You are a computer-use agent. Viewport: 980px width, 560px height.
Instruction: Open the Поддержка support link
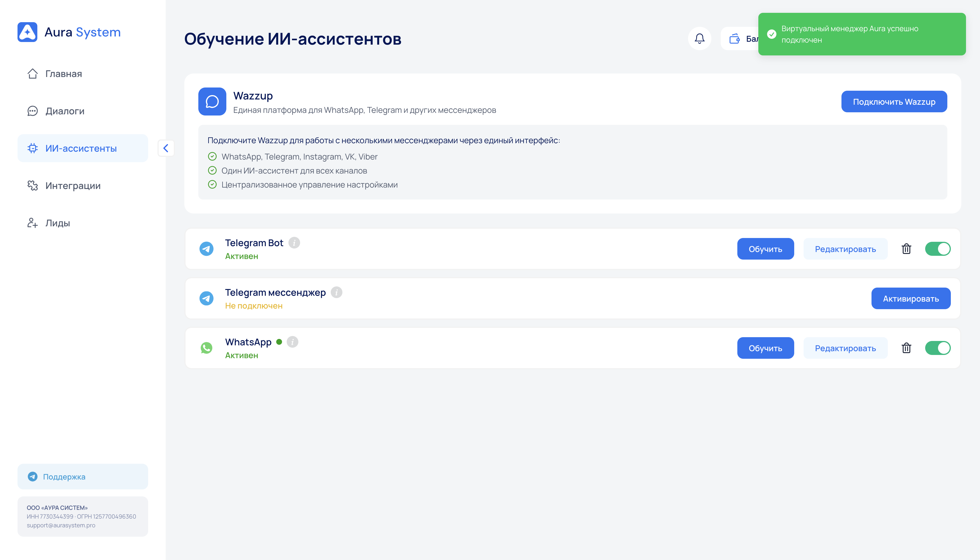64,477
